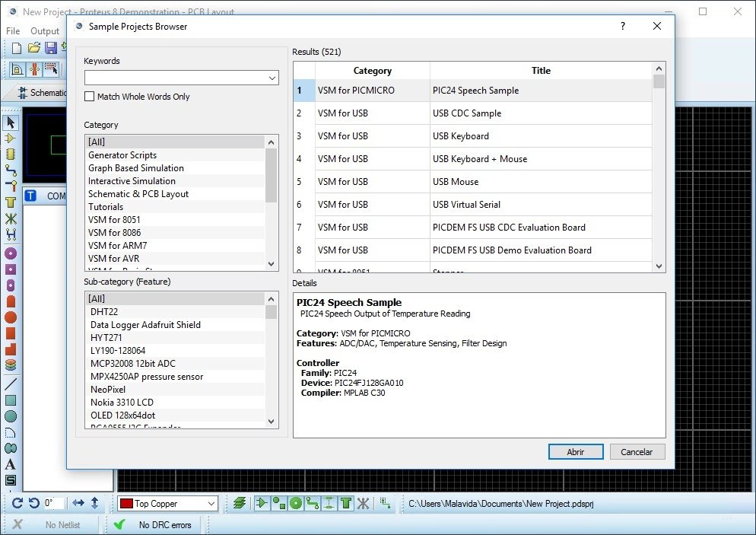Toggle the graphics objects selection filter
The image size is (756, 535).
278,504
